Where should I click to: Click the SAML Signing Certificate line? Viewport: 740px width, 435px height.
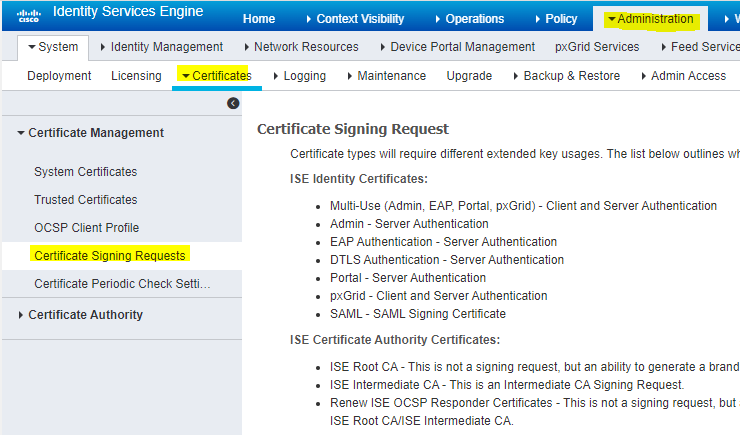(418, 314)
